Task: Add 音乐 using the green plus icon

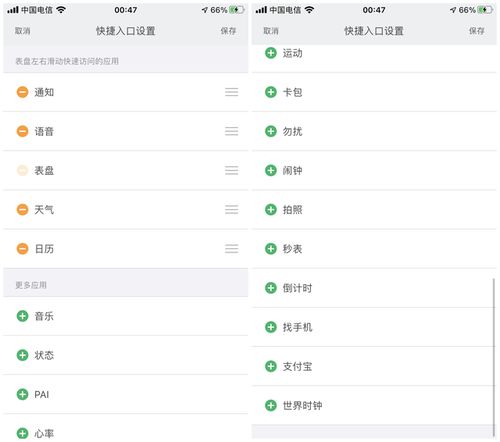Action: point(22,316)
